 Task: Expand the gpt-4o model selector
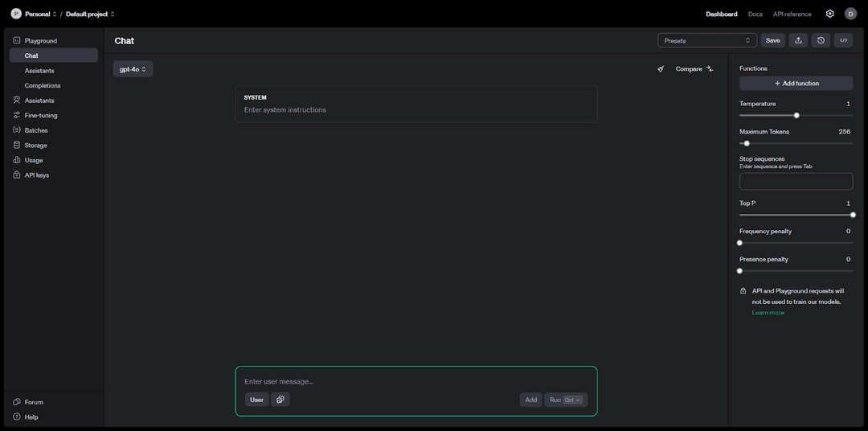[x=133, y=69]
